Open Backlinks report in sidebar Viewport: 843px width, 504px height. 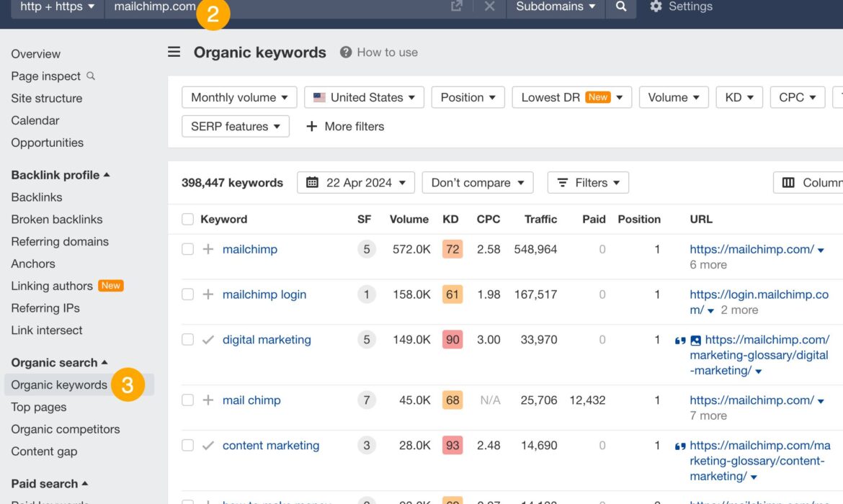tap(37, 197)
